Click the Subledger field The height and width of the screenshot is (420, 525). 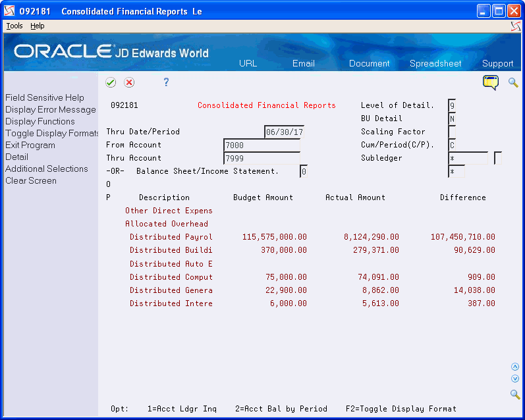pyautogui.click(x=468, y=158)
